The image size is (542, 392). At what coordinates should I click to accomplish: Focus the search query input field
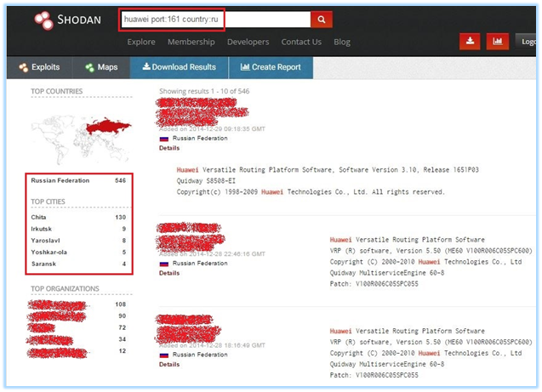tap(215, 20)
